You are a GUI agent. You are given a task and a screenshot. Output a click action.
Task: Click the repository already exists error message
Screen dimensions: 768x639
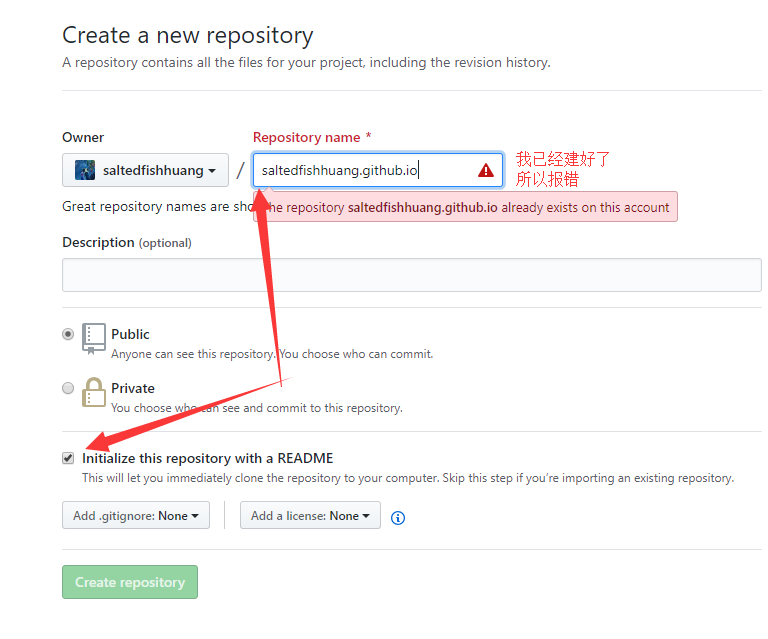pos(465,207)
